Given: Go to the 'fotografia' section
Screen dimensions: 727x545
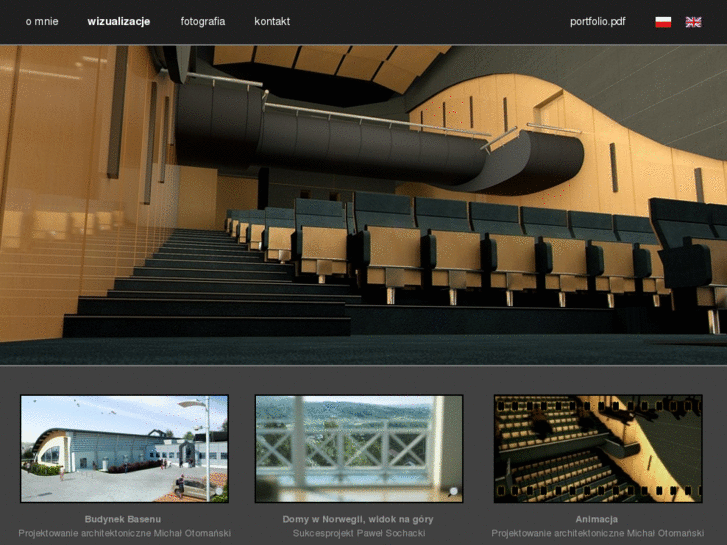Looking at the screenshot, I should (x=203, y=21).
